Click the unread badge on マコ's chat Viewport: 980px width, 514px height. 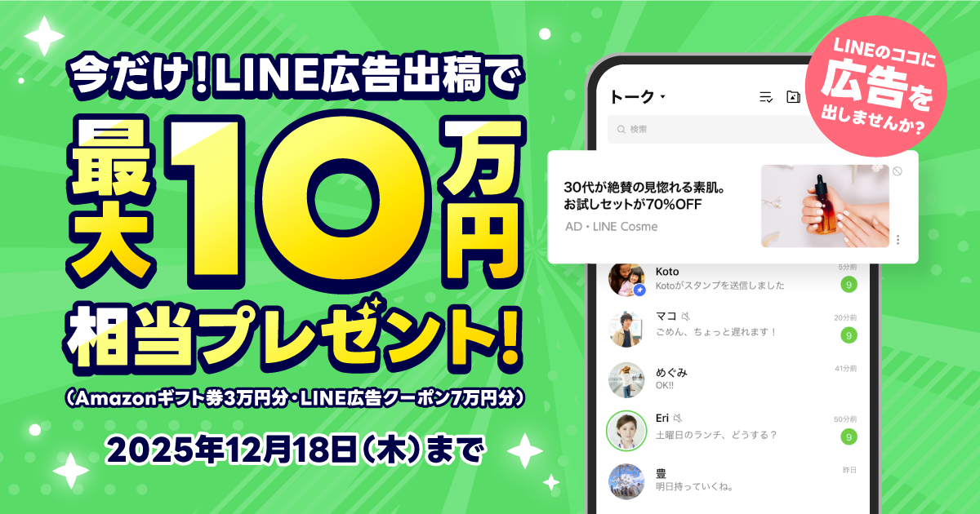[849, 335]
